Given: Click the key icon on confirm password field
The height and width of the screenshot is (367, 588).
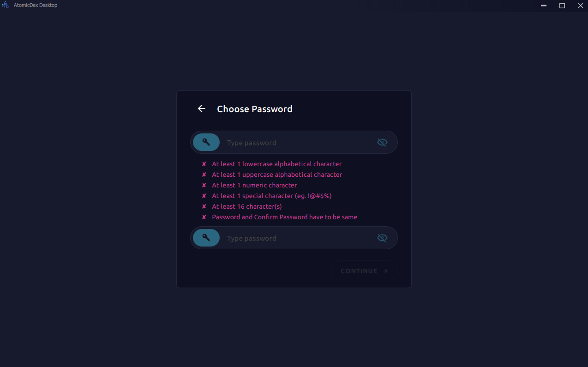Looking at the screenshot, I should pos(206,238).
